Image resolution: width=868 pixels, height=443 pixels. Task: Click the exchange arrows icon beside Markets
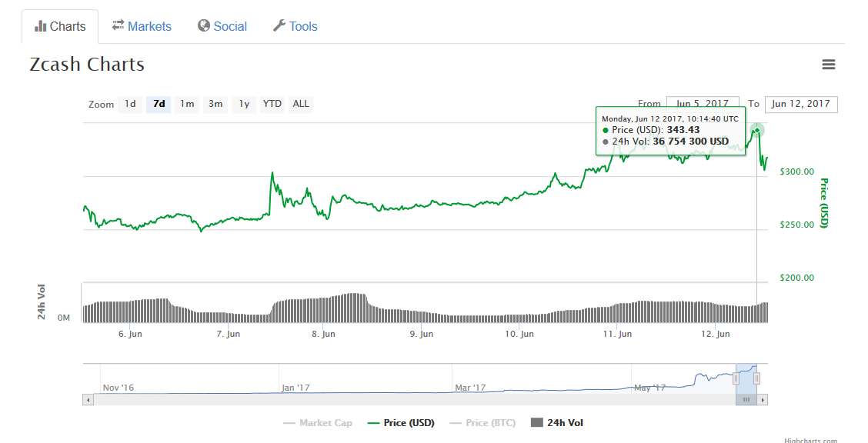pos(118,25)
